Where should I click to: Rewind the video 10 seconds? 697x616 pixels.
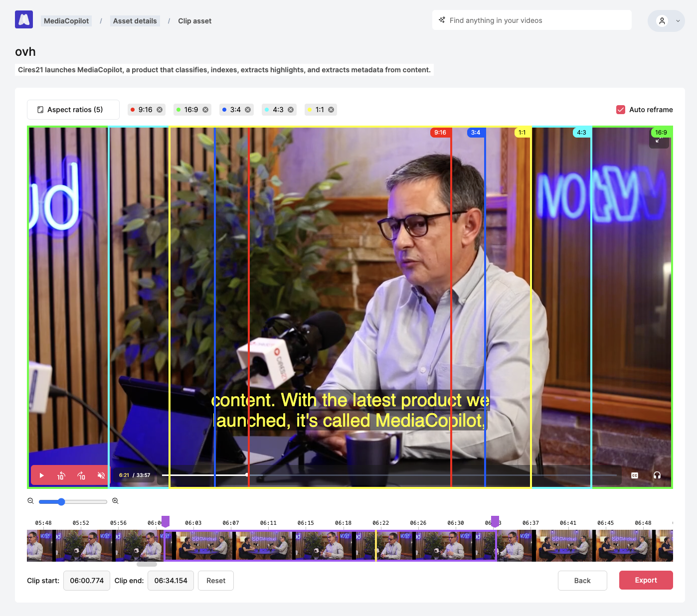tap(61, 475)
